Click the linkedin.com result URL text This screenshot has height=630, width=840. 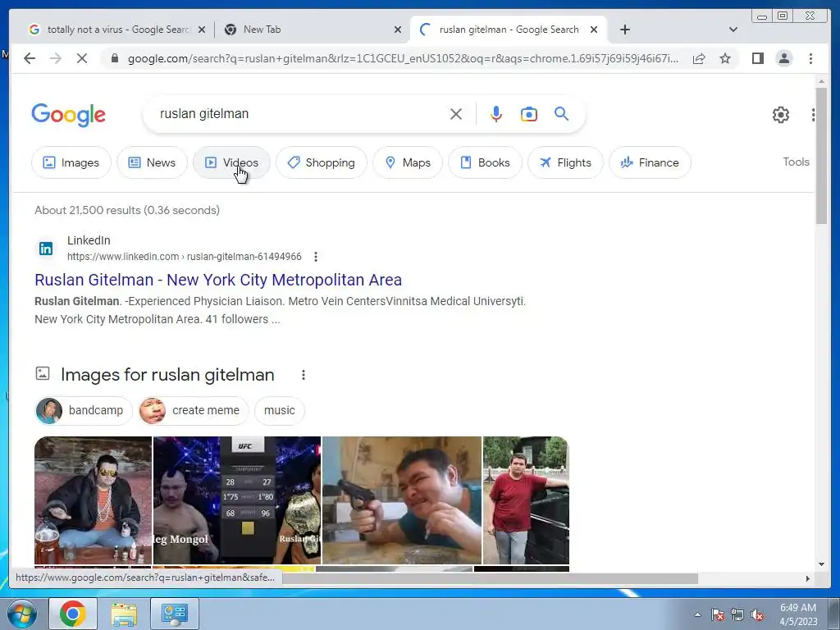(x=185, y=257)
